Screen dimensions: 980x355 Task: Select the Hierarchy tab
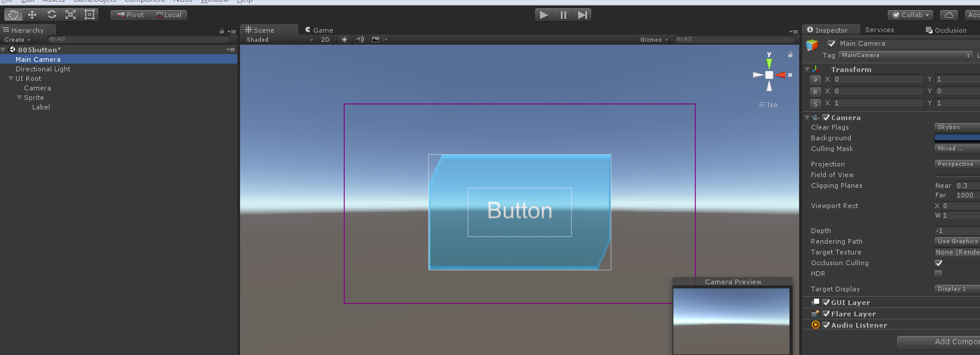(x=28, y=30)
